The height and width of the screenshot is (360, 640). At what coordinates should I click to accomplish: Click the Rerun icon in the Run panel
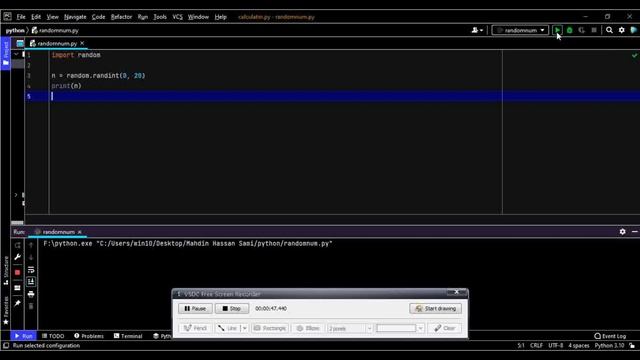pos(18,245)
